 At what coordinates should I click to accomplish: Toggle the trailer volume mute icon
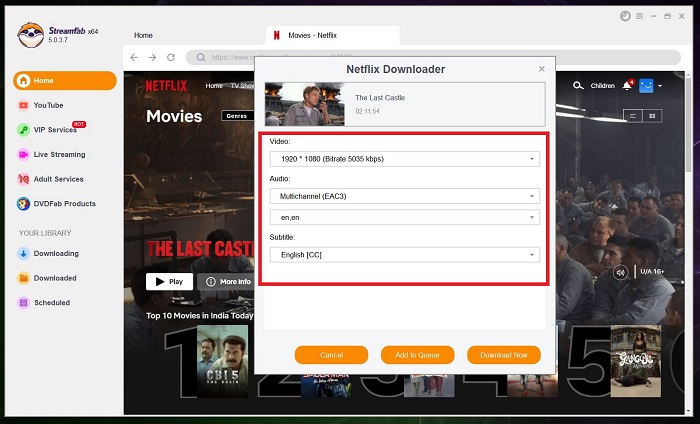tap(621, 272)
